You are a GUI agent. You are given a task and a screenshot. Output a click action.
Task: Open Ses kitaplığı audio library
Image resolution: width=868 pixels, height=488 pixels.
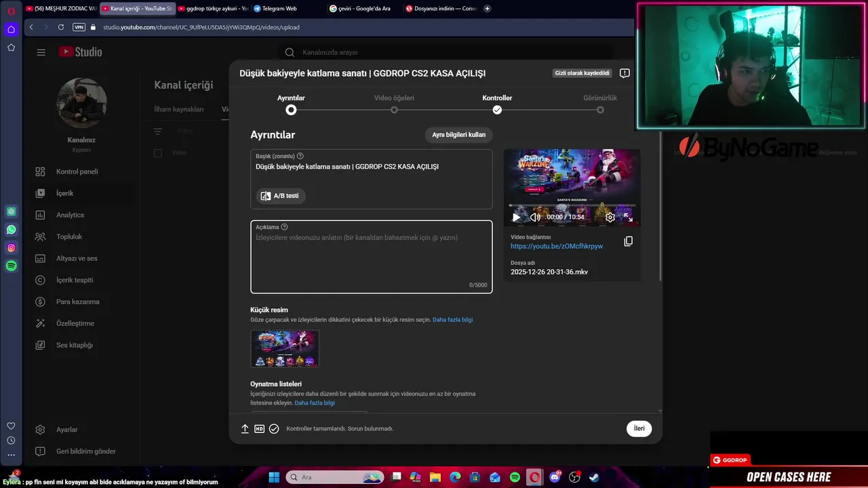(75, 345)
